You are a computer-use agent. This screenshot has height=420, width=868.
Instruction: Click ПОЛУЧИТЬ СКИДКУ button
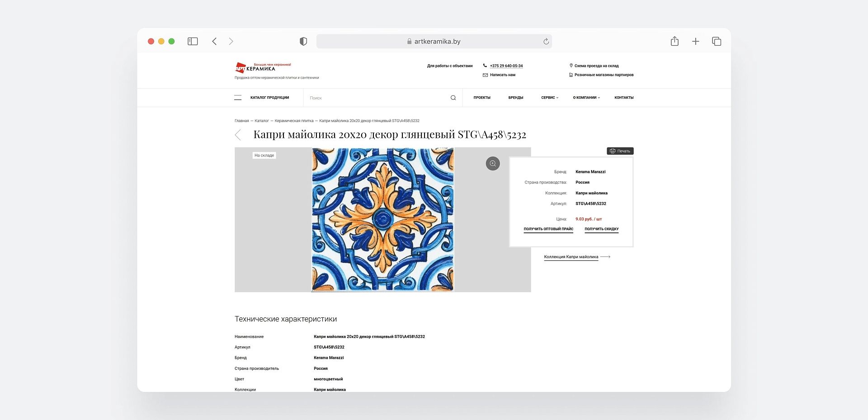pos(602,229)
